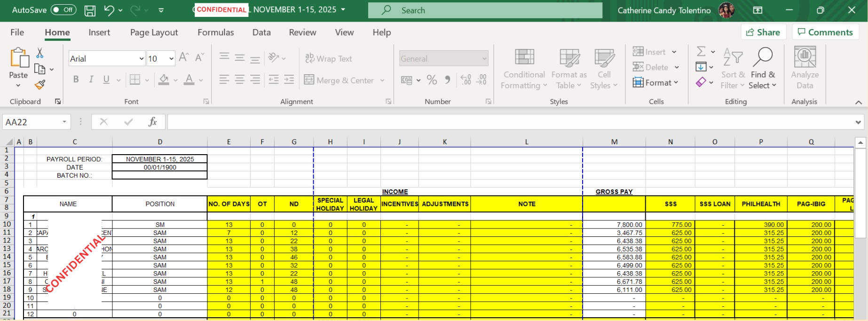868x321 pixels.
Task: Toggle Italic formatting
Action: click(x=91, y=80)
